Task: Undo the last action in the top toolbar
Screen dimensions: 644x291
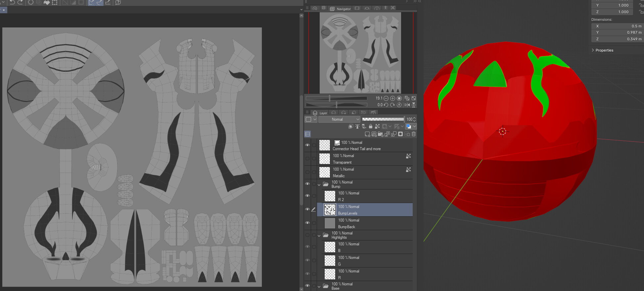Action: pos(12,2)
